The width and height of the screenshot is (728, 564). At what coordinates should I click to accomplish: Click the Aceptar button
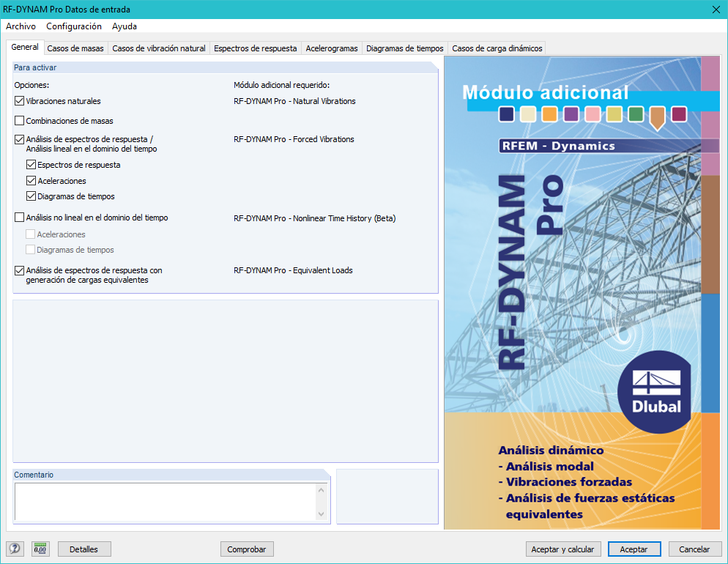(634, 549)
